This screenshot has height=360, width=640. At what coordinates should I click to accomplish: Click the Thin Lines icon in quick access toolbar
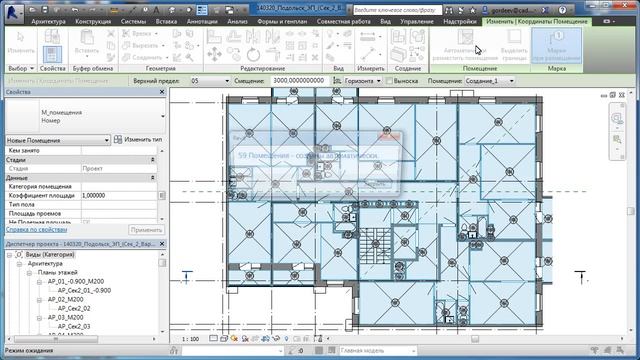[x=202, y=10]
